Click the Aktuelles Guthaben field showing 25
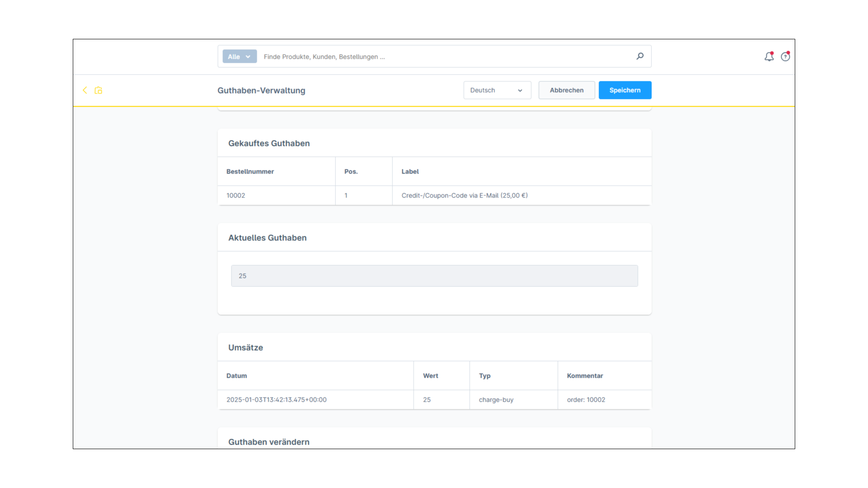This screenshot has width=868, height=488. tap(434, 276)
